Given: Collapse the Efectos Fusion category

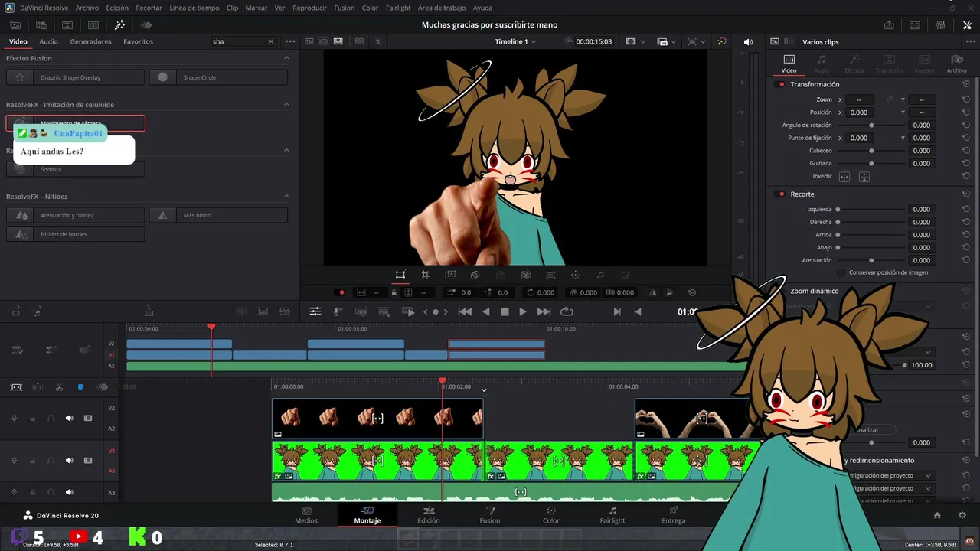Looking at the screenshot, I should point(286,57).
